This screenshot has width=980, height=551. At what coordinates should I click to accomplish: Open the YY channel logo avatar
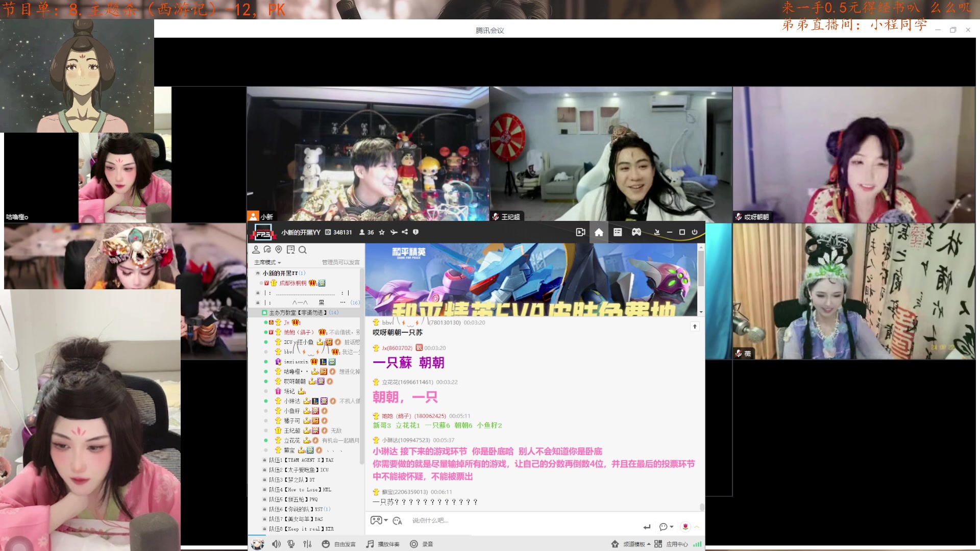[262, 232]
